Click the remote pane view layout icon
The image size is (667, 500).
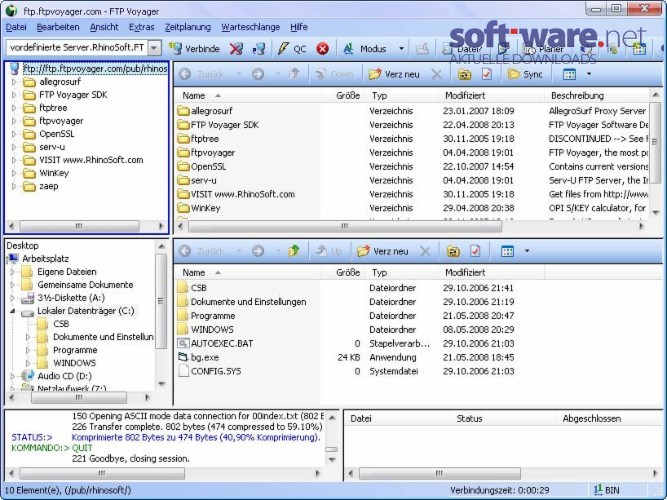point(569,74)
